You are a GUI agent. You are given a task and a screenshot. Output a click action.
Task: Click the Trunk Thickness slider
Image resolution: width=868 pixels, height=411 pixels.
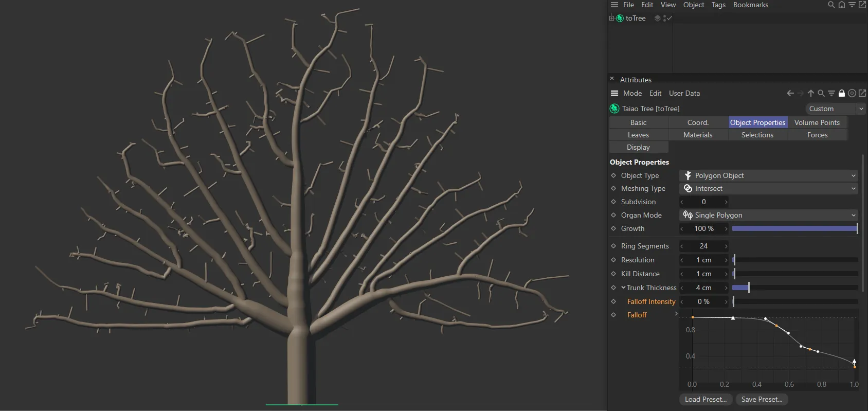click(x=794, y=288)
